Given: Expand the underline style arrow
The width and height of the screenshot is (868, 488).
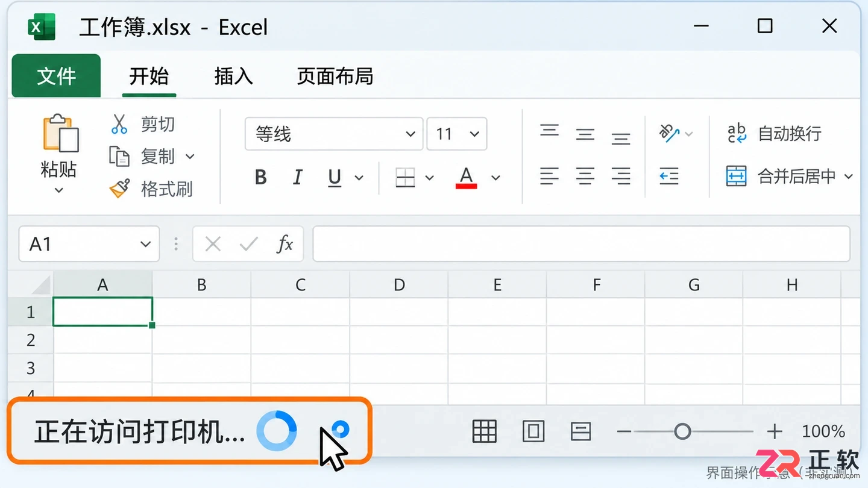Looking at the screenshot, I should [x=359, y=178].
